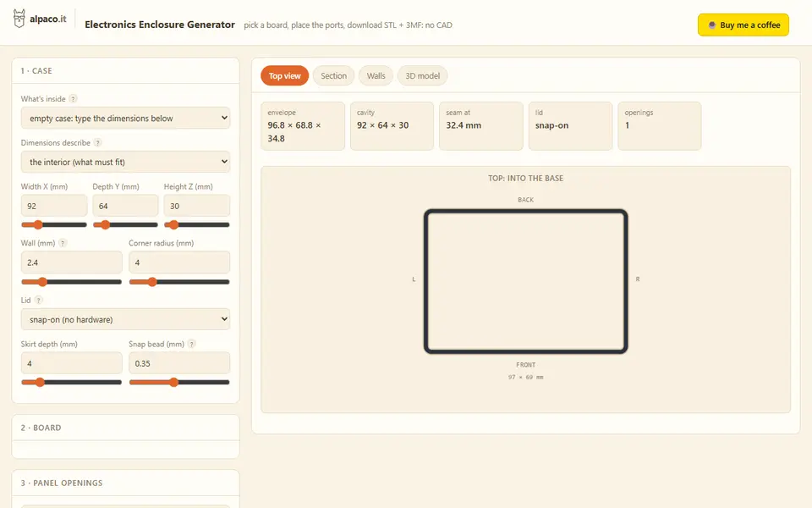
Task: Expand the 3 · PANEL OPENINGS section
Action: [x=125, y=483]
